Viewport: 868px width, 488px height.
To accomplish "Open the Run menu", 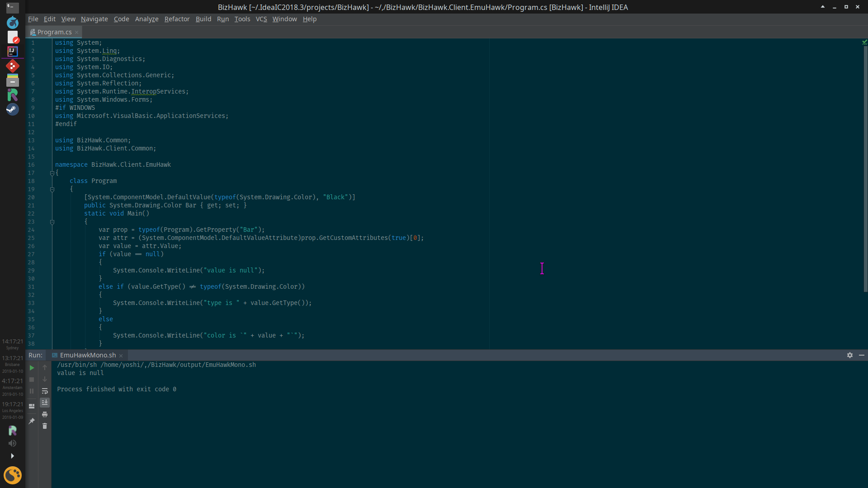I will tap(223, 19).
